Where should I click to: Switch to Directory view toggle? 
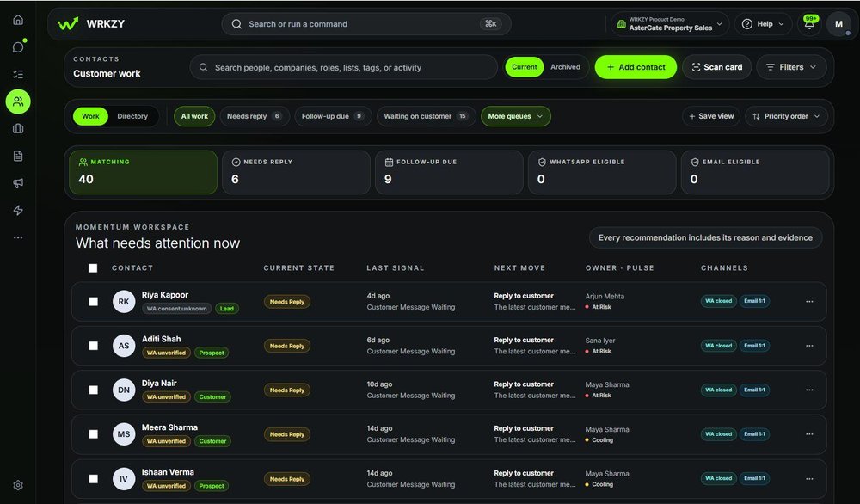tap(132, 116)
